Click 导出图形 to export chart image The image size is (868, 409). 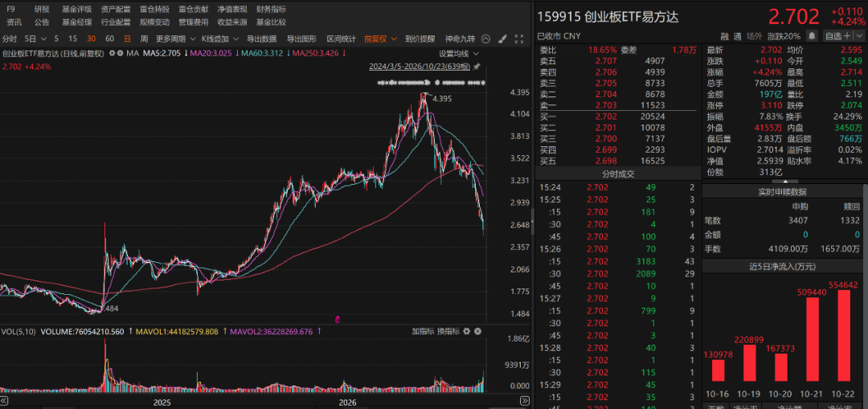[x=301, y=39]
